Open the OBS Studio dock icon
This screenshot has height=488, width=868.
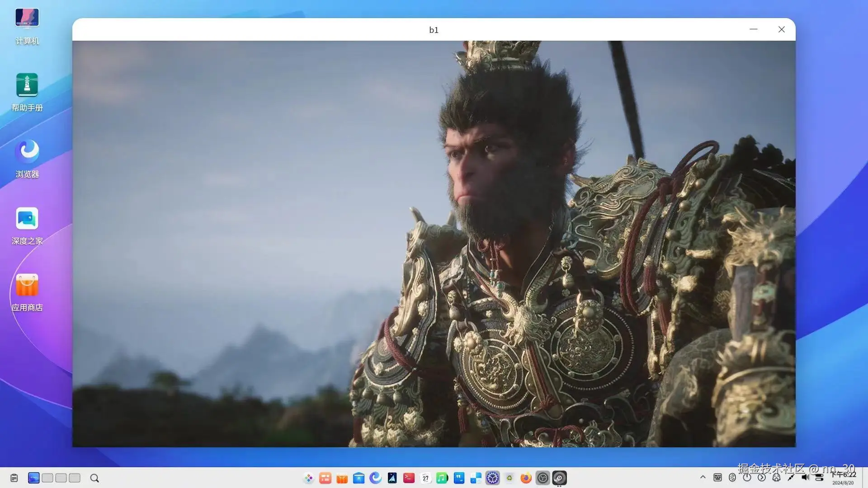click(x=542, y=478)
